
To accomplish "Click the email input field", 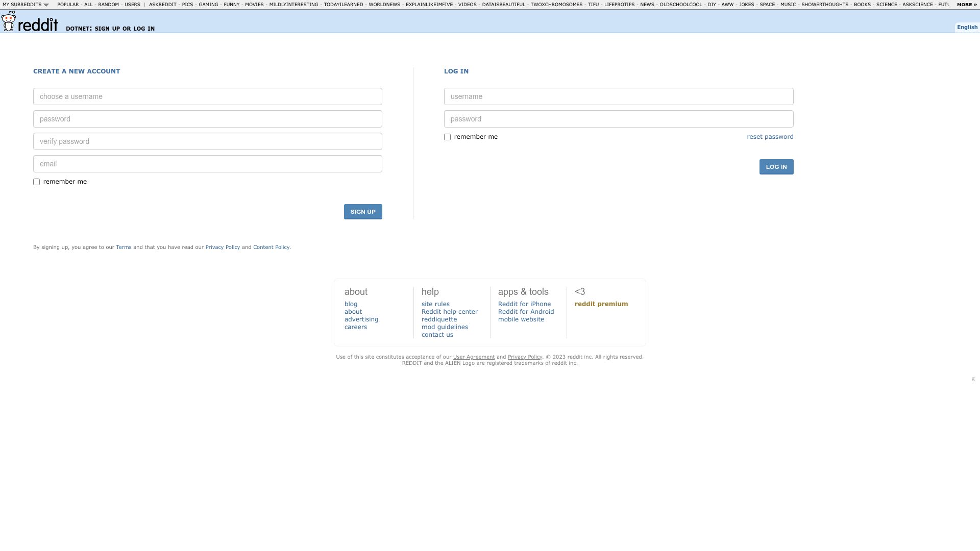I will click(x=208, y=164).
